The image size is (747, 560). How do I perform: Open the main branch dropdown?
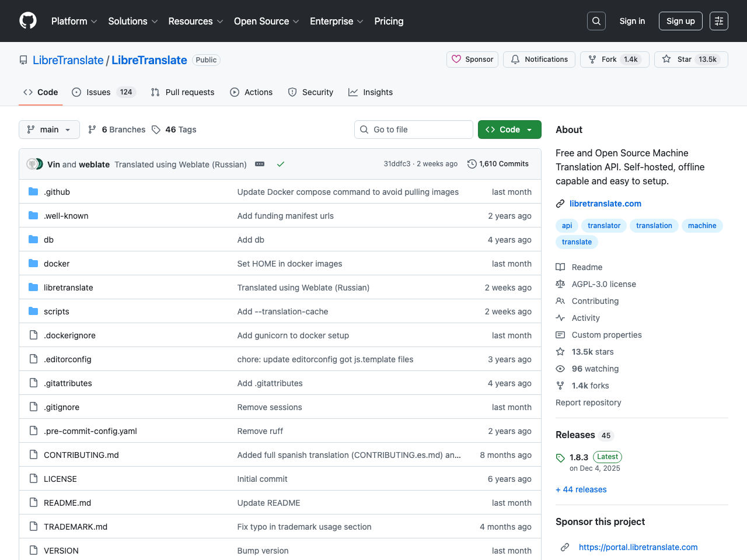tap(49, 129)
